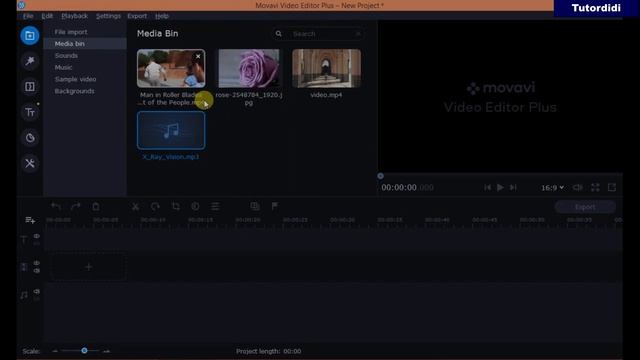Screen dimensions: 640x360
Task: Open Clip Properties lines icon
Action: (215, 207)
